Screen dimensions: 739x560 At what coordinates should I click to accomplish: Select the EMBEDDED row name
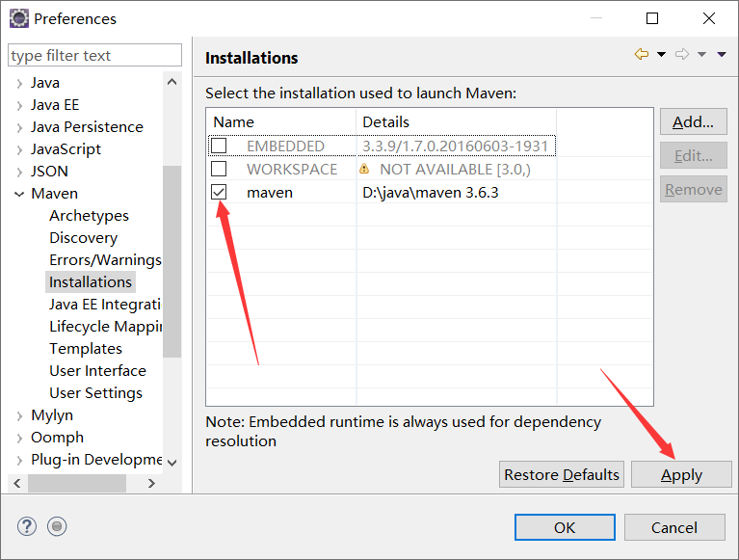(x=285, y=146)
